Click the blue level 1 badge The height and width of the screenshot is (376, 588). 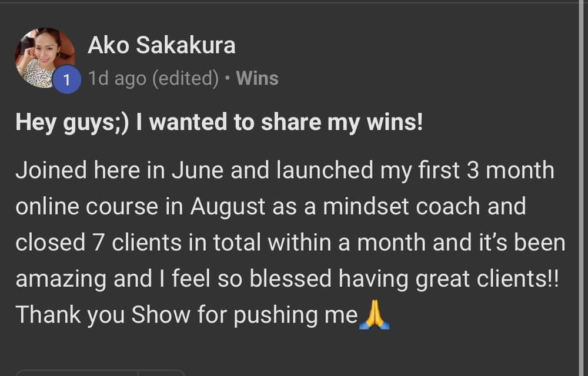(x=67, y=80)
